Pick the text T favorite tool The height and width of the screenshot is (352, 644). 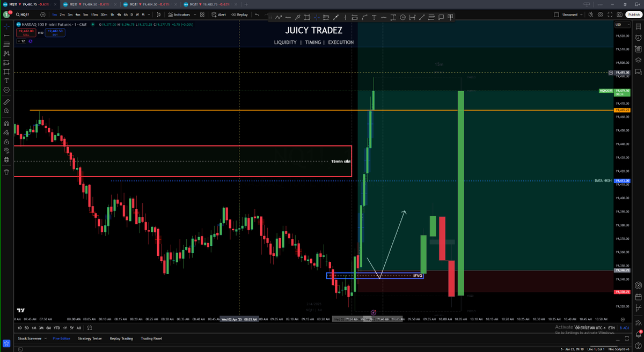point(374,17)
